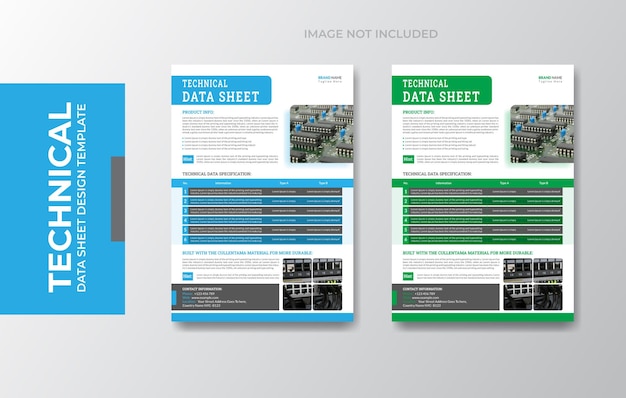Click the blue Hint icon above contact information
Screen dimensions: 626x398
(188, 276)
